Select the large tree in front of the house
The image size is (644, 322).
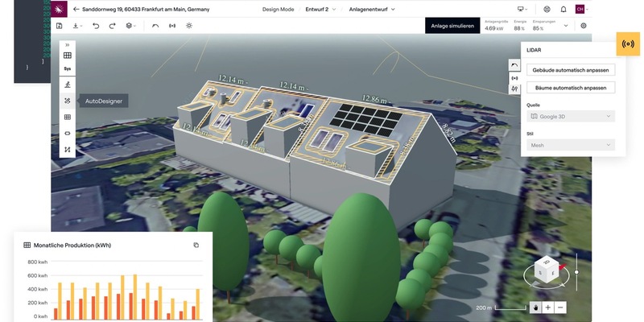pyautogui.click(x=360, y=257)
